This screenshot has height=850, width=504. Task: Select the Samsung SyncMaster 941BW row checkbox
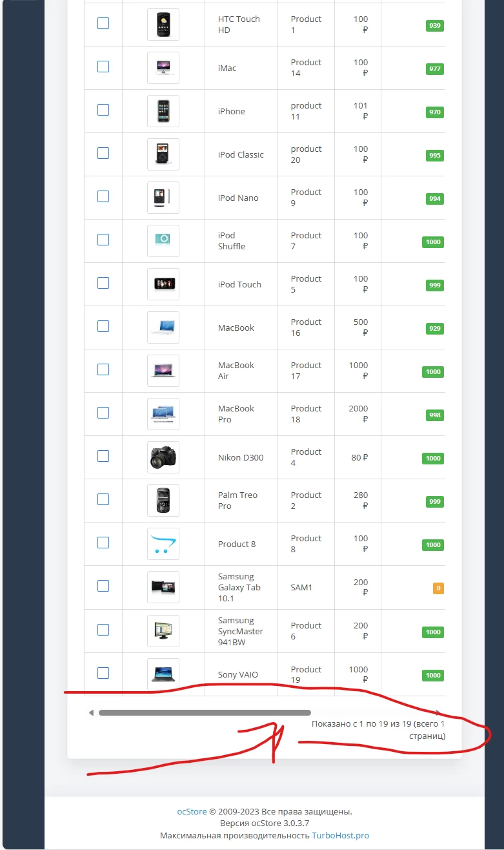pos(103,630)
